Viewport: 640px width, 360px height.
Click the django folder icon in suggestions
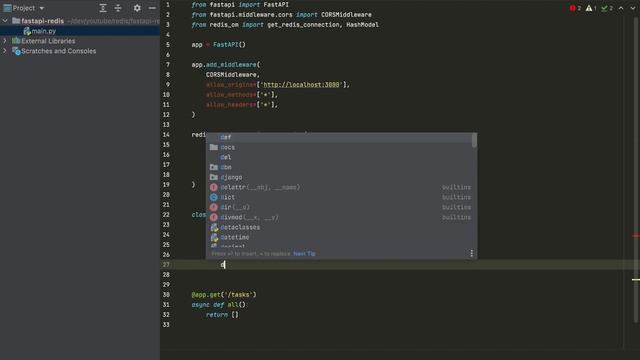(213, 177)
